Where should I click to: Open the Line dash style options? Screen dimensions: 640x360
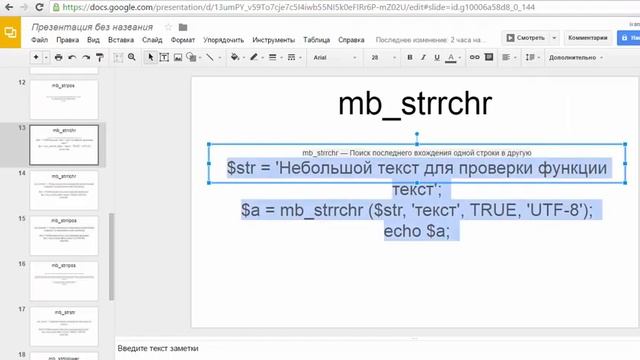tap(291, 58)
